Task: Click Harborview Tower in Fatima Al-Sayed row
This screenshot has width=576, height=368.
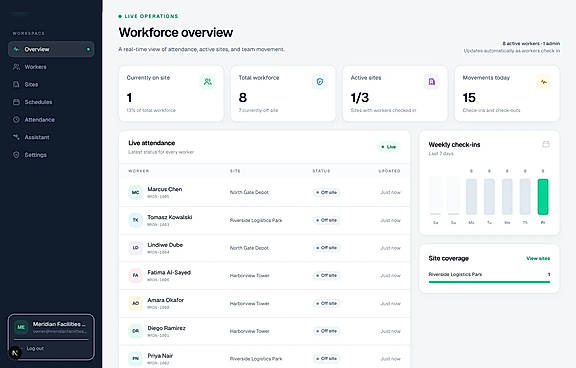Action: coord(249,275)
